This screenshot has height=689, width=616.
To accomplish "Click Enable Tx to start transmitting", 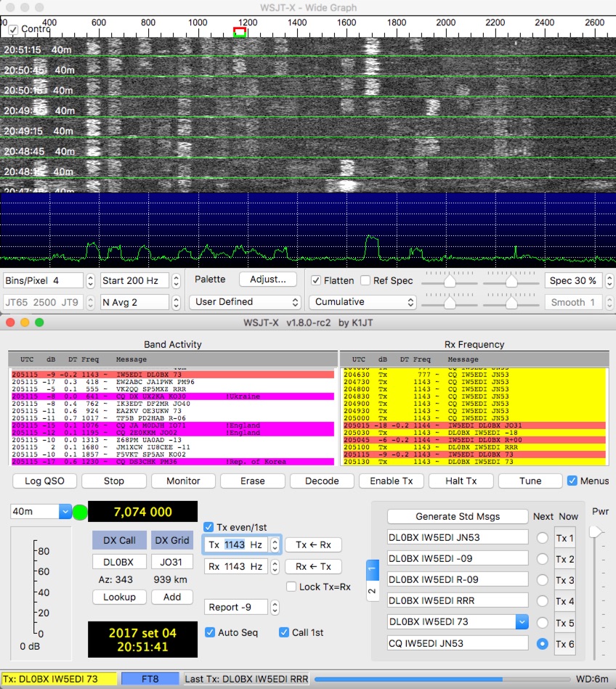I will [x=392, y=481].
